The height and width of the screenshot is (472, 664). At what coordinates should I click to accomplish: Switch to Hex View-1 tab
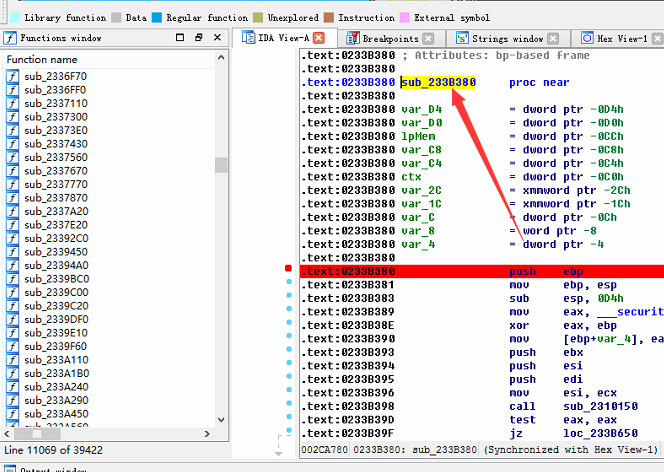622,39
